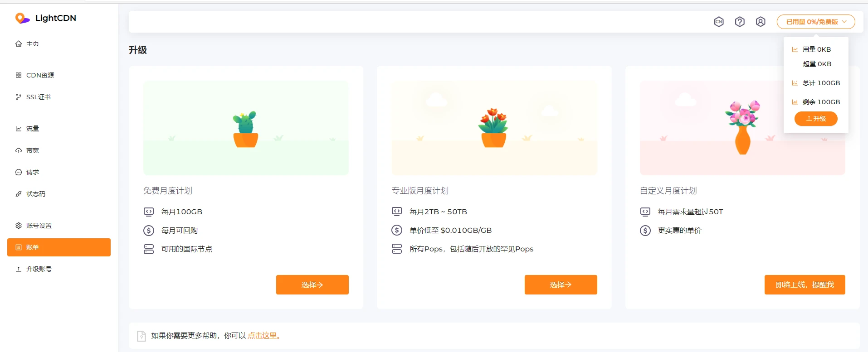Select 账单 in the sidebar
This screenshot has height=352, width=868.
[x=59, y=247]
